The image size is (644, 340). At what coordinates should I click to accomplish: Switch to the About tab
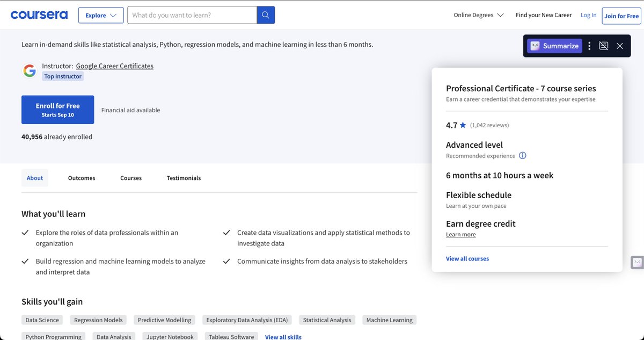(35, 178)
